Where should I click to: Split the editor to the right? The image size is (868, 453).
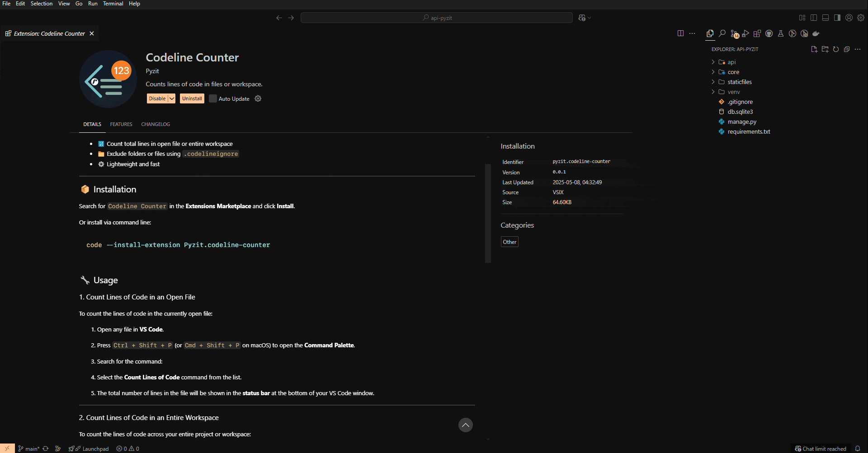680,33
